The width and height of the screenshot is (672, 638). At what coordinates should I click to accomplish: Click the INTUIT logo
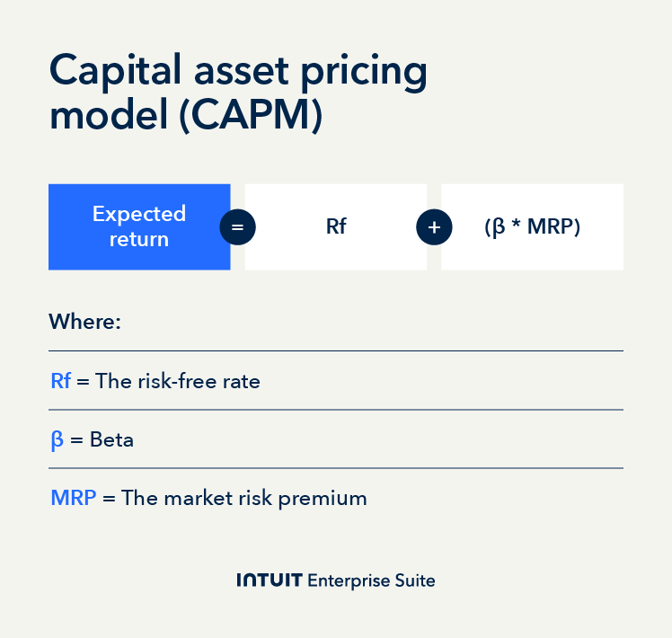pyautogui.click(x=269, y=580)
